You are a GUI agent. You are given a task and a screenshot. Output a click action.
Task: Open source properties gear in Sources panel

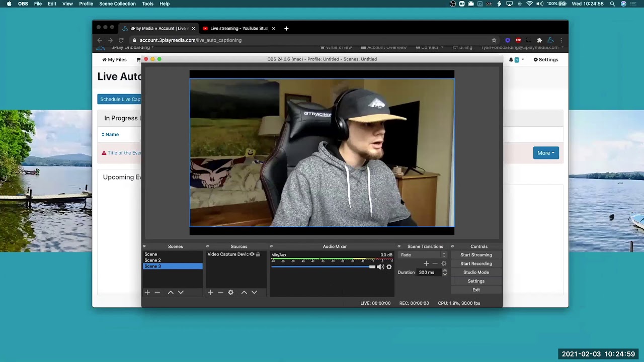[x=231, y=292]
